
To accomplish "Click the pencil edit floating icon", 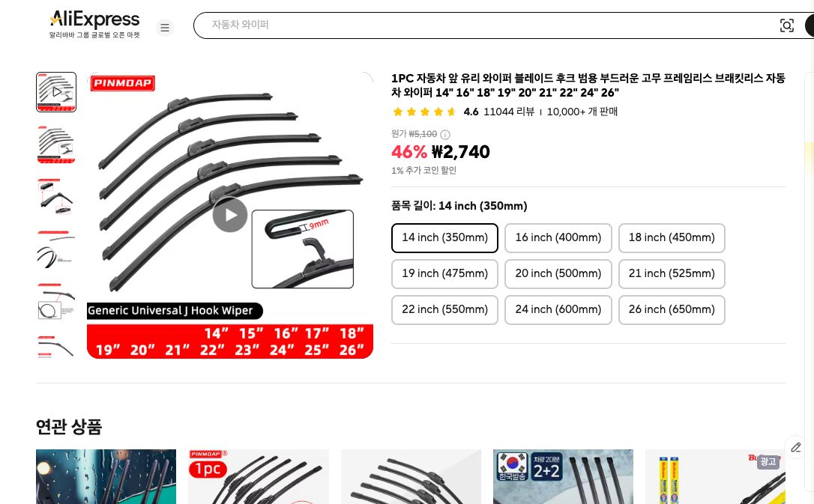I will point(796,447).
